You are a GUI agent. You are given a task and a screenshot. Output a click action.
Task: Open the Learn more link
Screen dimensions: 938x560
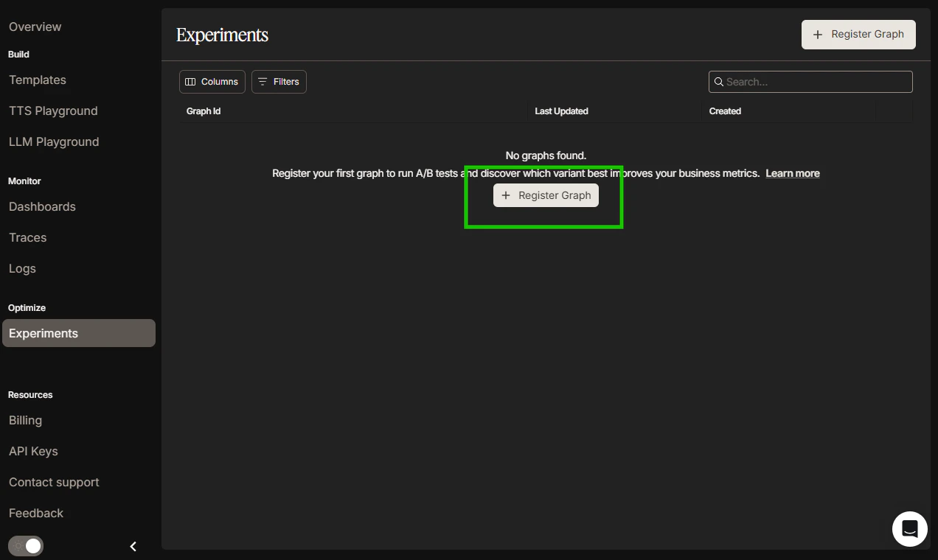click(x=793, y=173)
